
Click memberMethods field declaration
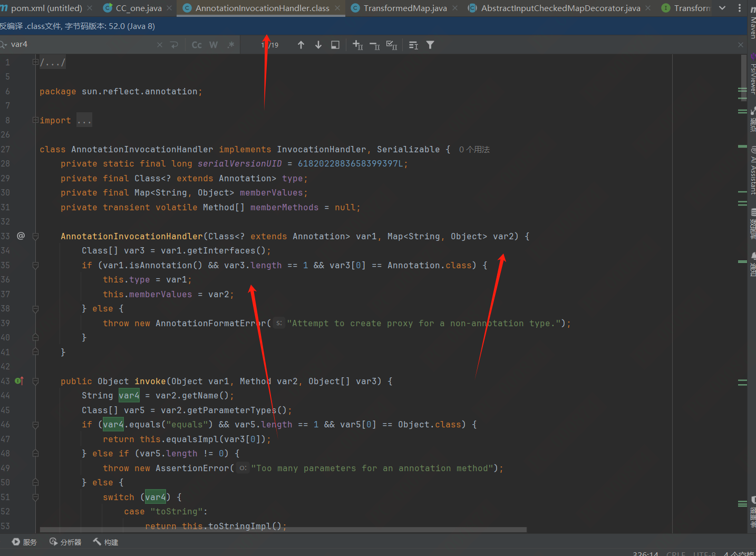point(285,208)
